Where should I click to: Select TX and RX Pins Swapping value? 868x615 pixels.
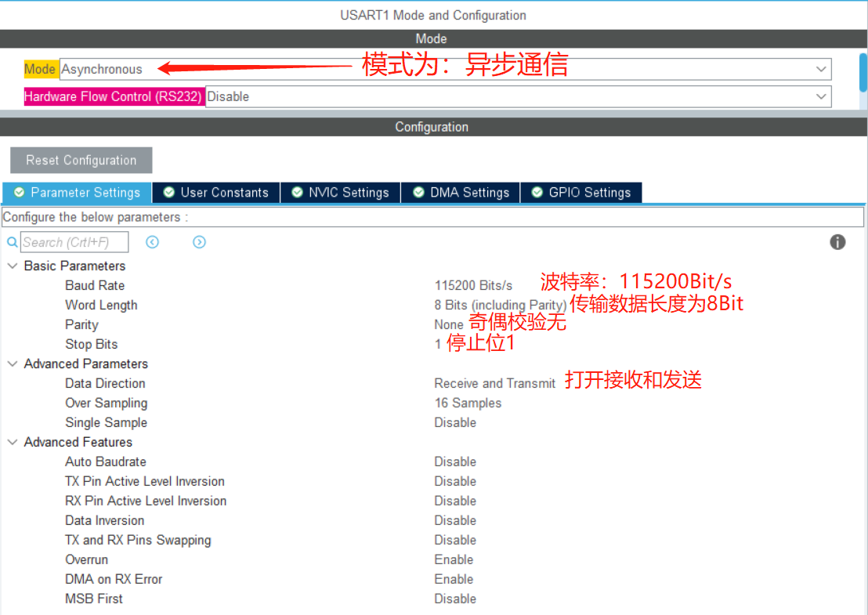click(455, 540)
